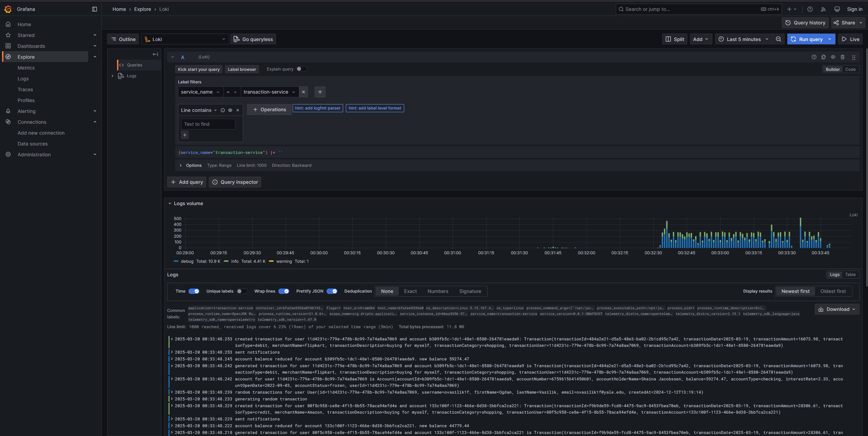Click the Query inspector button
This screenshot has height=436, width=868.
235,182
